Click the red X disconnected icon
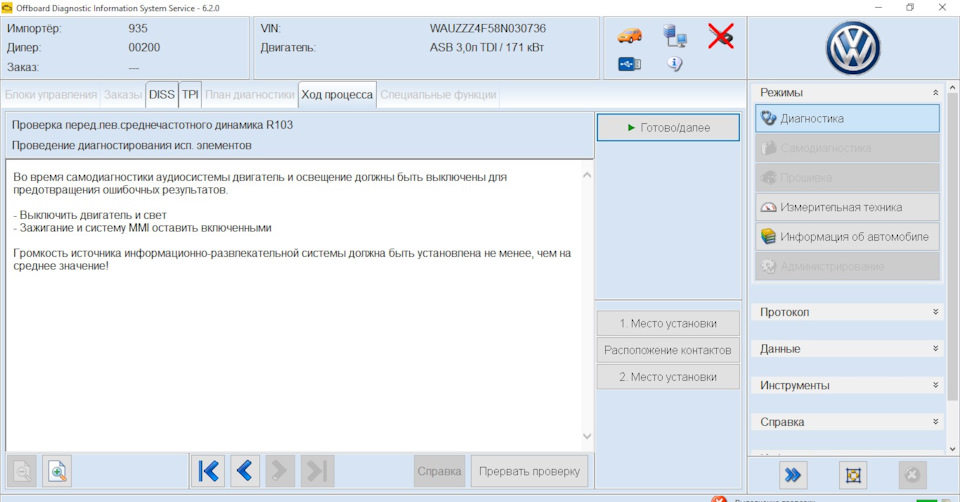 pos(721,36)
